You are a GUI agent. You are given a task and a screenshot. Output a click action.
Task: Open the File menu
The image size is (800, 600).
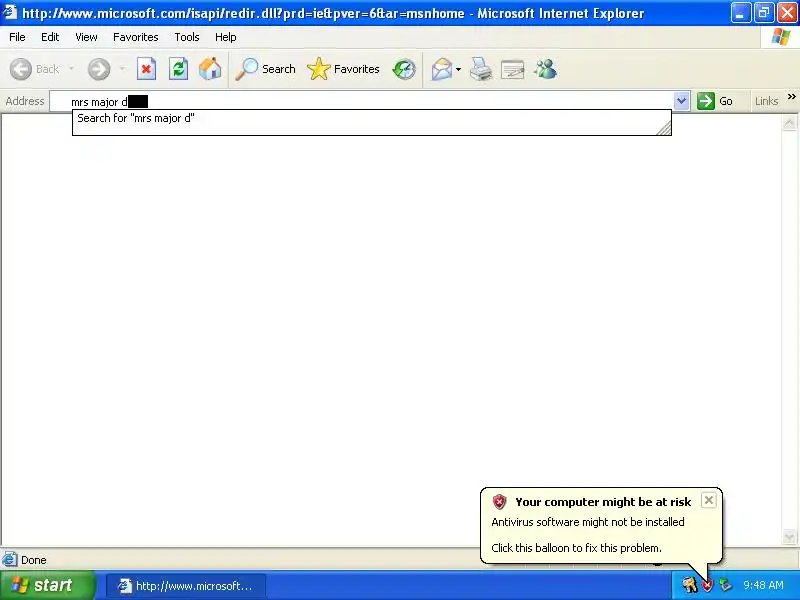coord(17,37)
